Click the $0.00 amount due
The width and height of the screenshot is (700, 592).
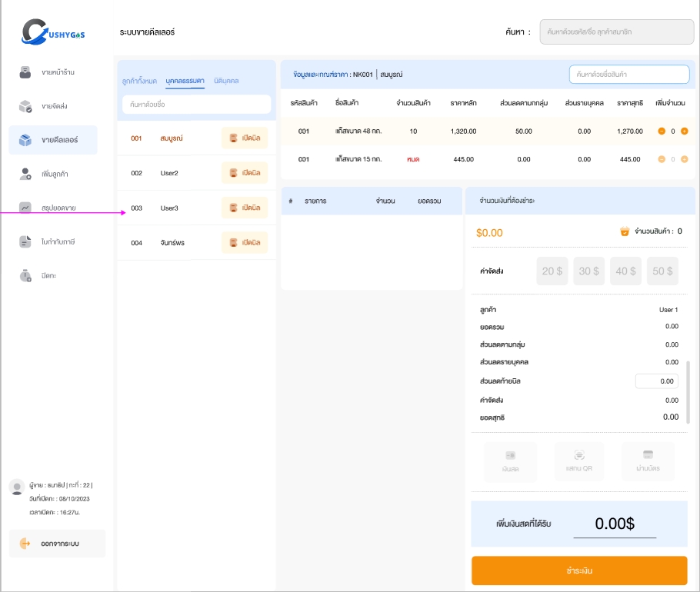pyautogui.click(x=489, y=233)
